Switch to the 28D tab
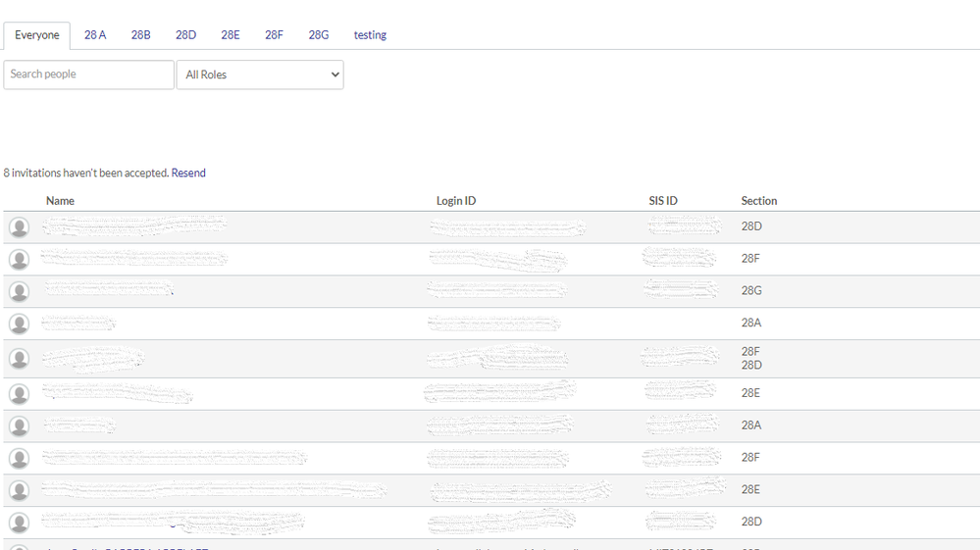Viewport: 980px width, 550px height. tap(185, 35)
